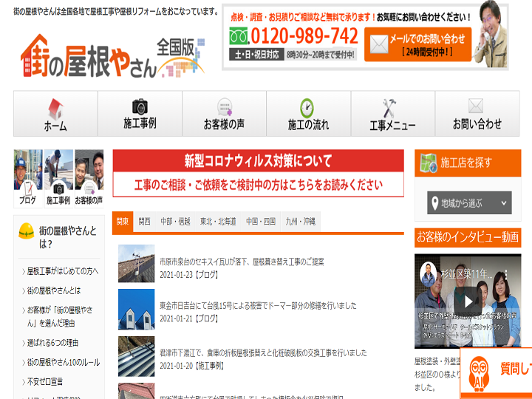Open 施工事例 camera icon in navigation
Image resolution: width=532 pixels, height=399 pixels.
[x=140, y=107]
